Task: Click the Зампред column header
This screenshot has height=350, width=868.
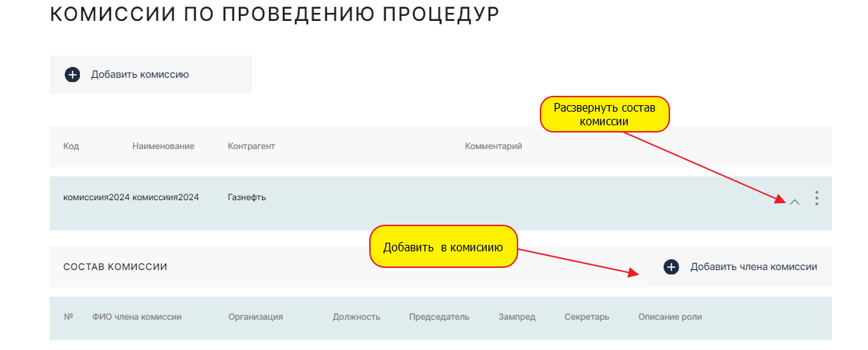Action: [517, 317]
